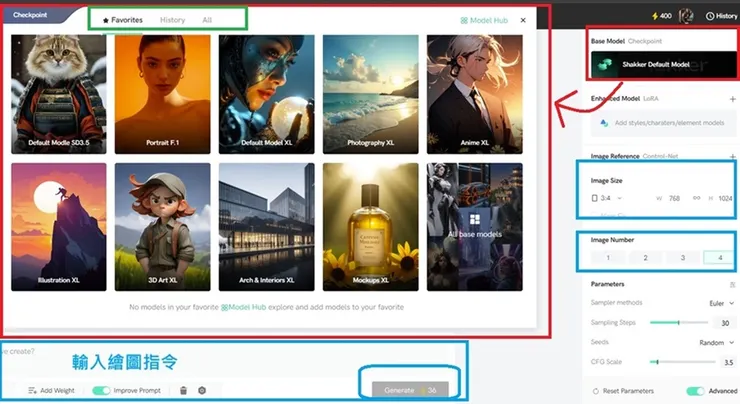The width and height of the screenshot is (740, 404).
Task: Close the Checkpoint model picker dialog
Action: coord(523,20)
